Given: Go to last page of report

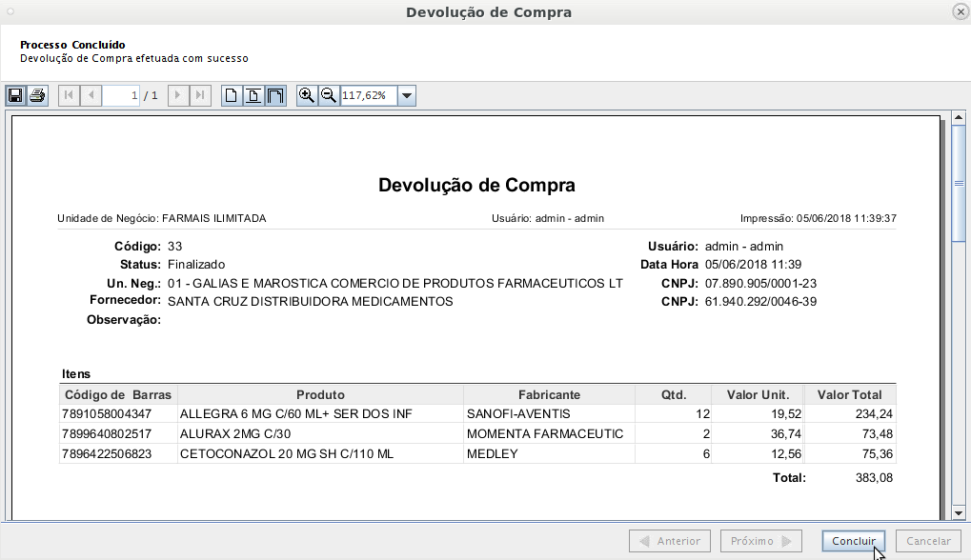Looking at the screenshot, I should pyautogui.click(x=200, y=95).
